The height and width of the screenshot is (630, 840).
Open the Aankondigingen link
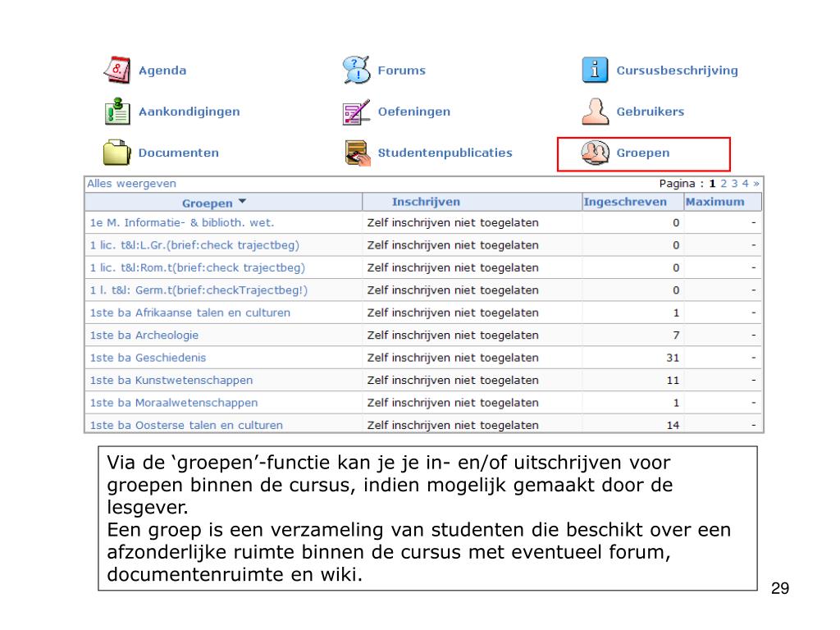coord(189,112)
